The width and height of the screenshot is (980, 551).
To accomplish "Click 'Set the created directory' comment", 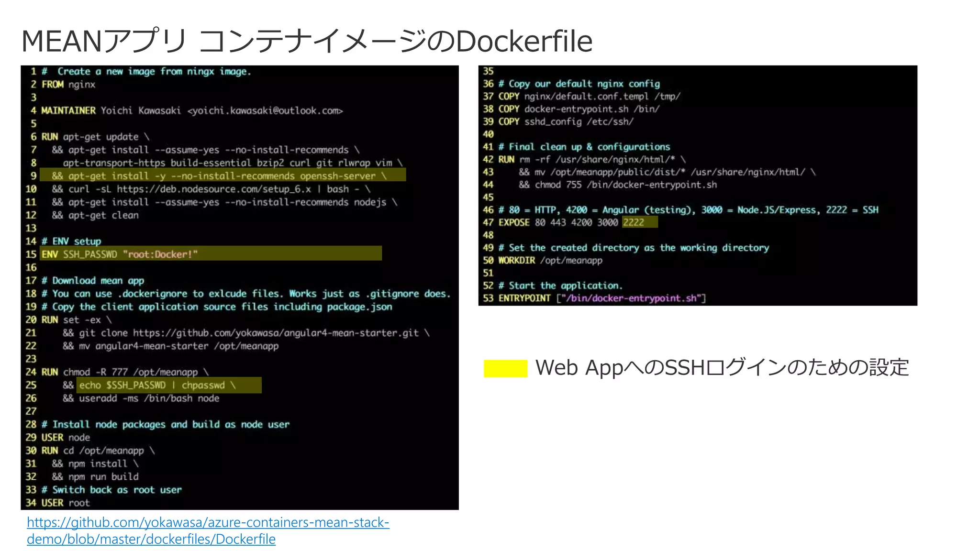I will pyautogui.click(x=634, y=248).
